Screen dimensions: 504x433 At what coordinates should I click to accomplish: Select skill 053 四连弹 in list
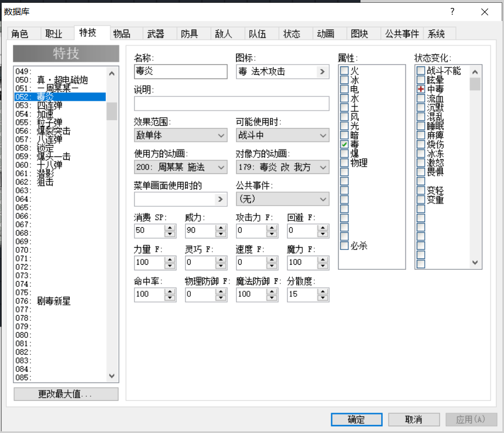[60, 105]
